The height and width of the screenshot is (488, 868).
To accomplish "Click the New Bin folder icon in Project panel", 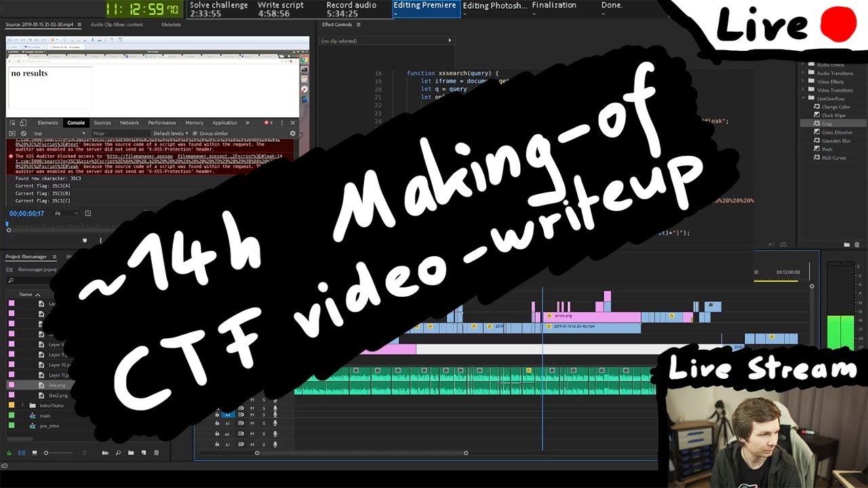I will pos(131,452).
